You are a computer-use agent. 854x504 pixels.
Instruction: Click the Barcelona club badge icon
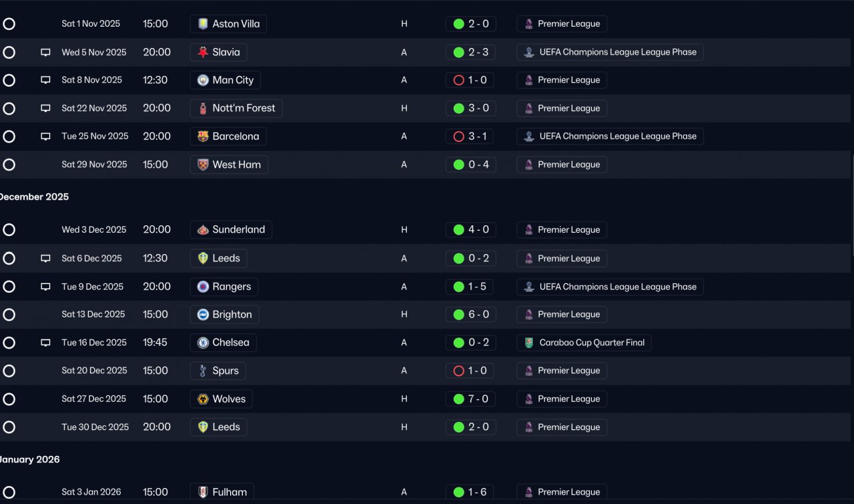tap(203, 136)
